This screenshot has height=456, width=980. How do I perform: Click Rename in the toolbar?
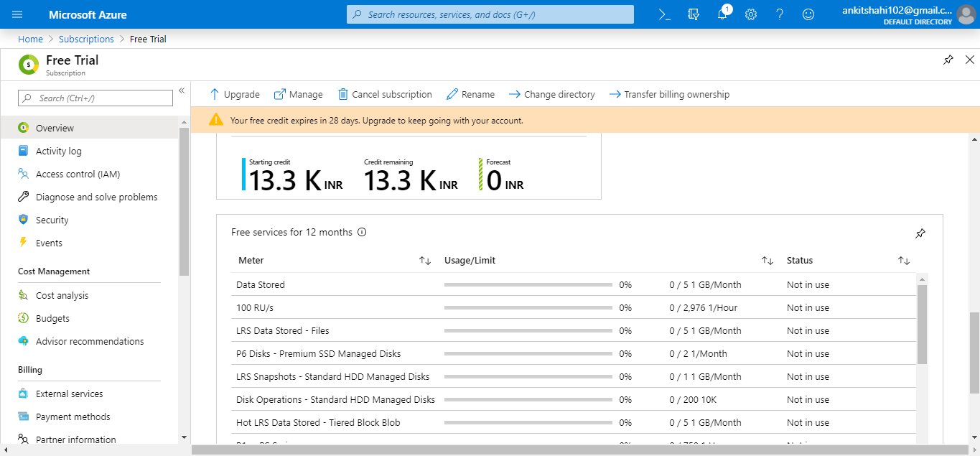point(470,94)
